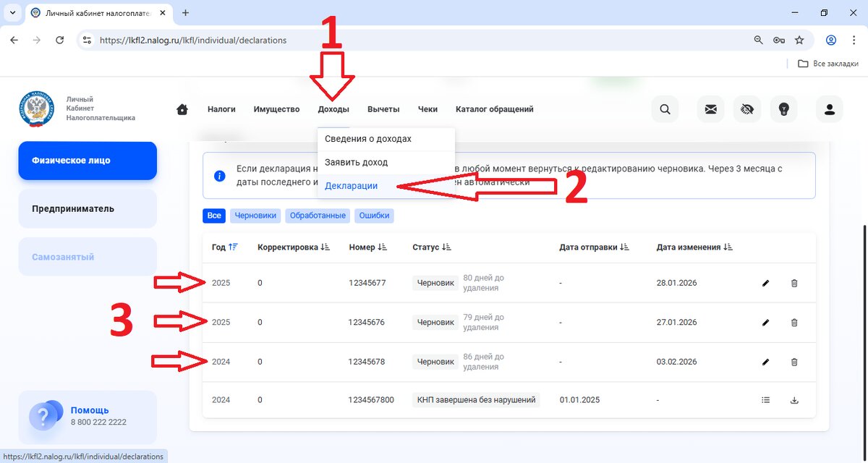This screenshot has width=868, height=463.
Task: Open Каталог обращений
Action: tap(495, 109)
